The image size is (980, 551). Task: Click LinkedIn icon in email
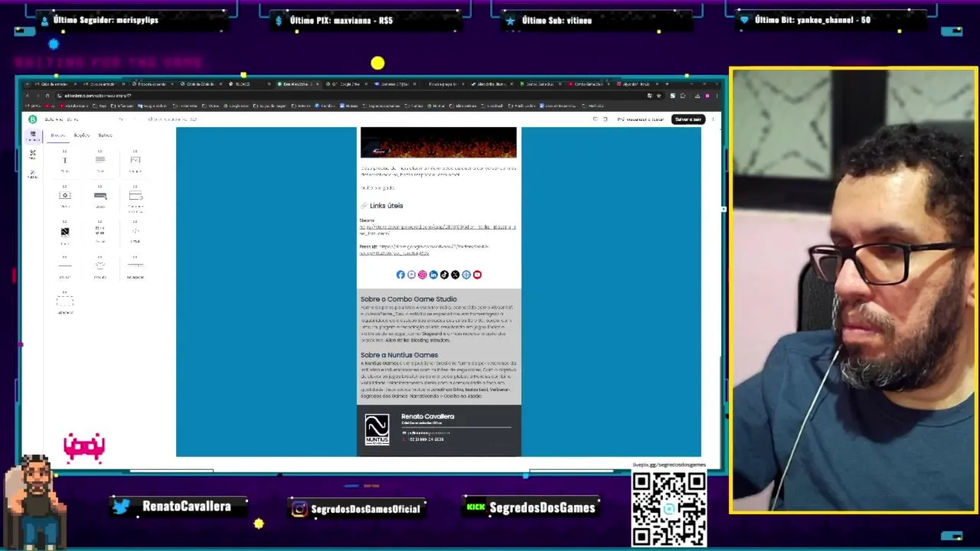(x=433, y=275)
